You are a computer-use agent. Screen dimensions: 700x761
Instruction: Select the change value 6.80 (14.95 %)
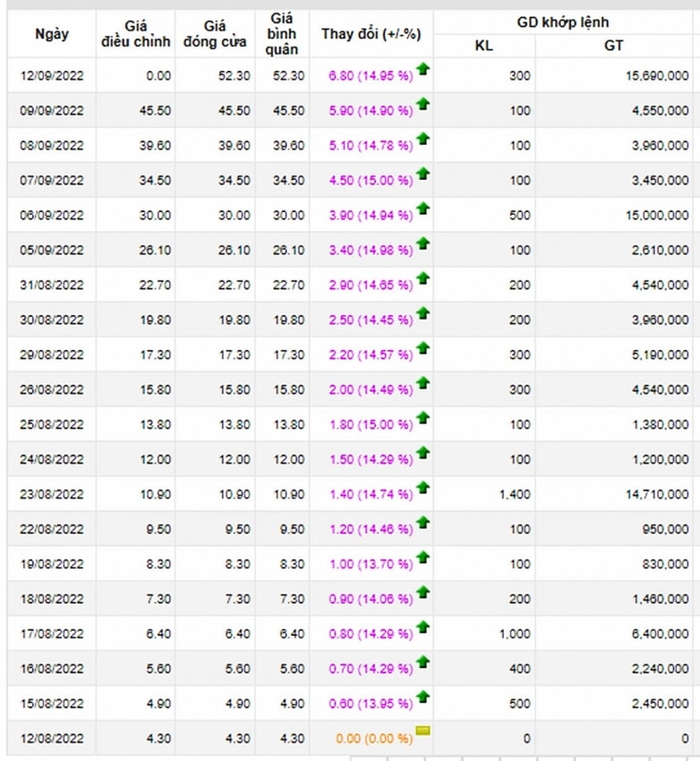(x=371, y=76)
